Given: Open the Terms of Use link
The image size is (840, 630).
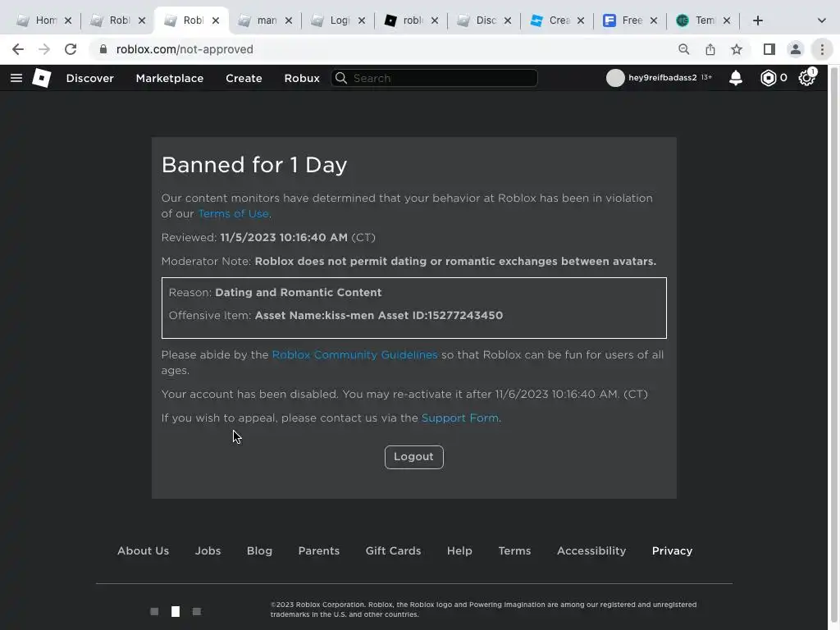Looking at the screenshot, I should pyautogui.click(x=234, y=214).
